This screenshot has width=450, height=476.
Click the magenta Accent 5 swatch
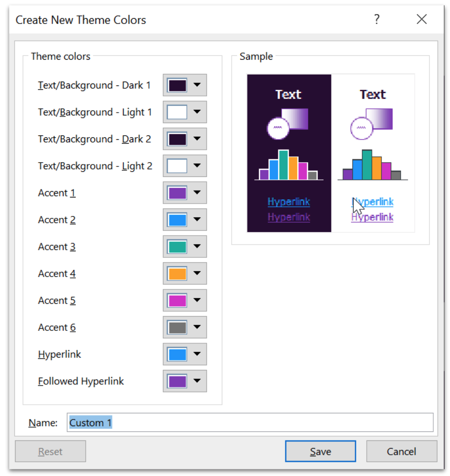[177, 300]
